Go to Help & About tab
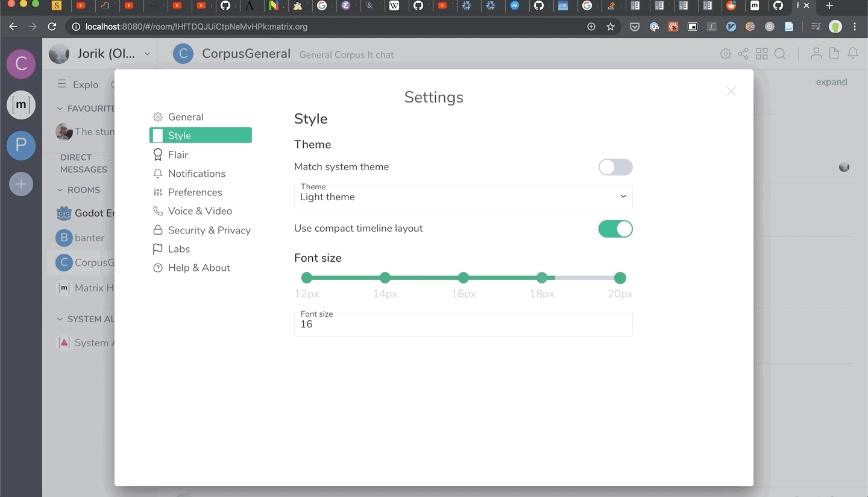This screenshot has width=868, height=497. [198, 268]
